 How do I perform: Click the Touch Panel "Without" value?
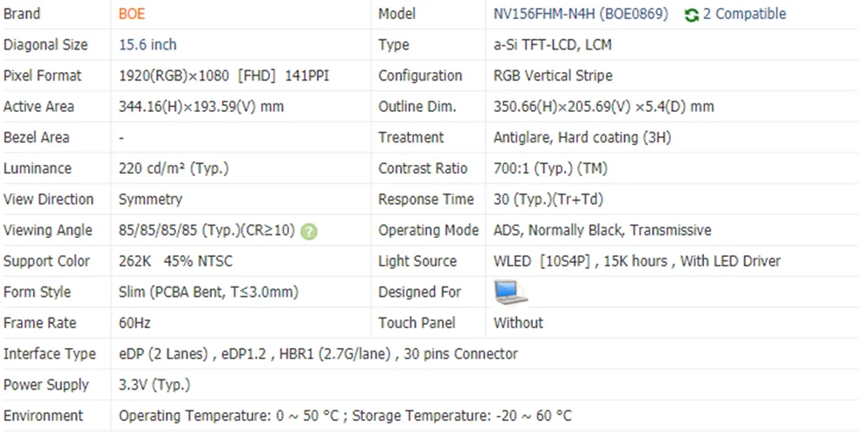518,323
